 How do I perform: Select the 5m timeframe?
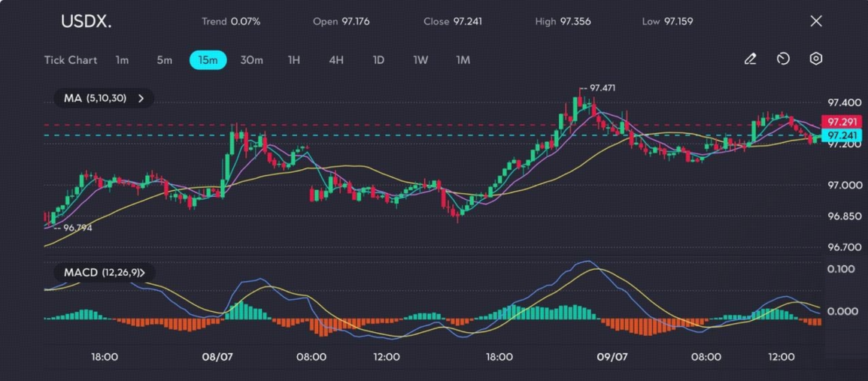coord(164,60)
